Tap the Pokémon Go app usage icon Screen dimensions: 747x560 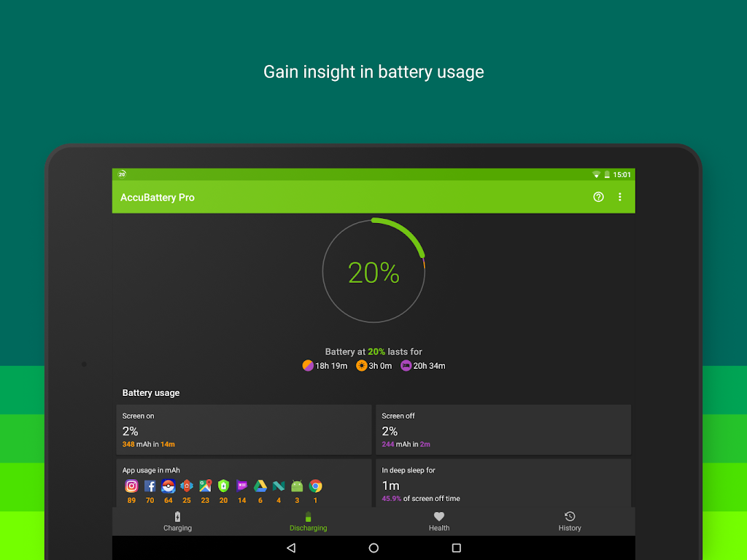point(169,486)
